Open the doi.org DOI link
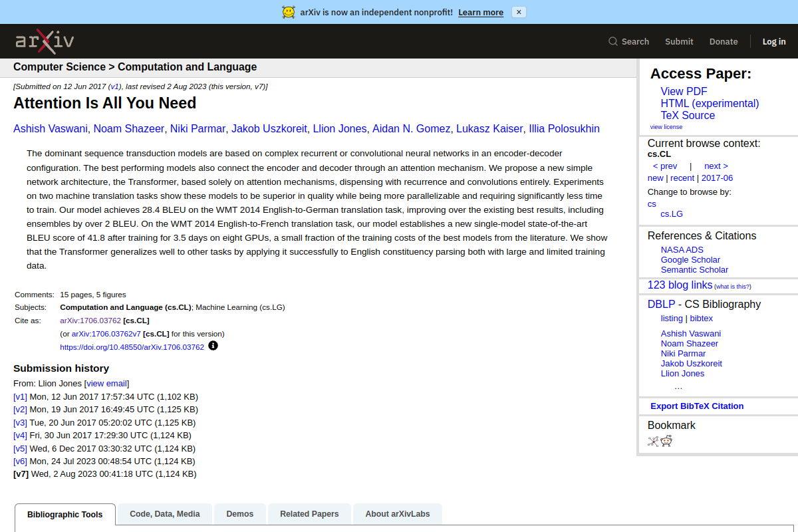 (132, 347)
